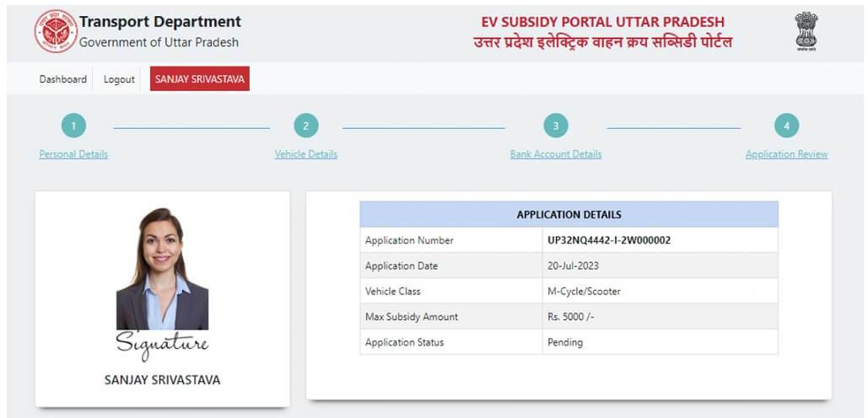Click the Pending application status value
Image resolution: width=868 pixels, height=418 pixels.
tap(565, 342)
